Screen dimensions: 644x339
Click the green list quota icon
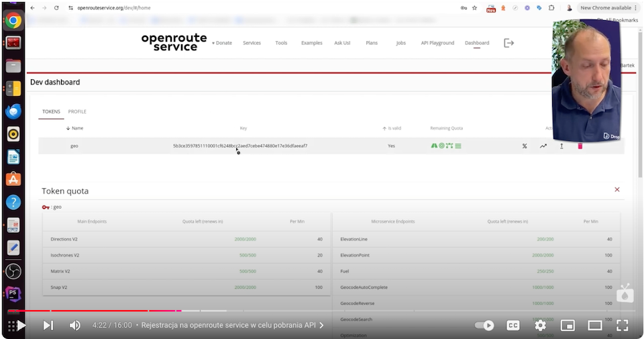tap(458, 146)
